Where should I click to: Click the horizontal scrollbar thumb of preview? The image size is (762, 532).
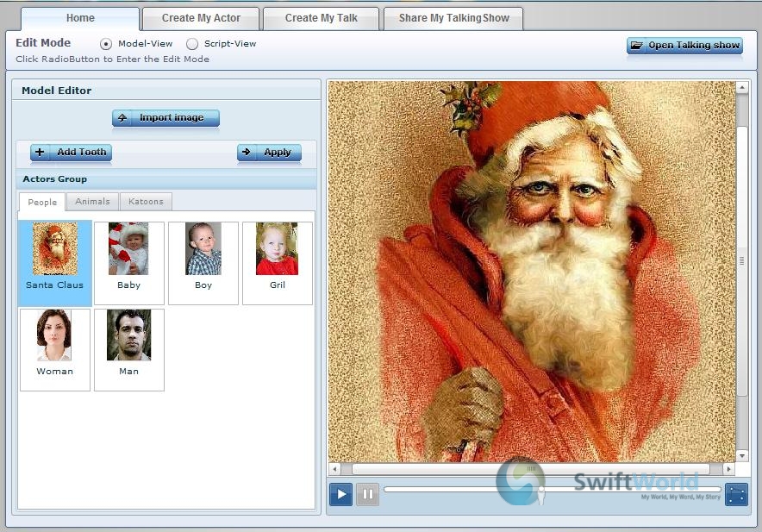531,469
